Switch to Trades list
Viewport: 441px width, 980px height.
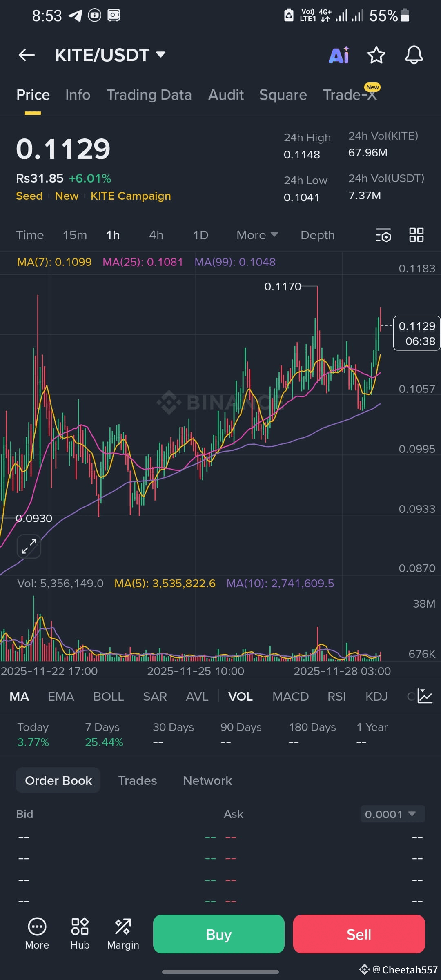tap(137, 780)
